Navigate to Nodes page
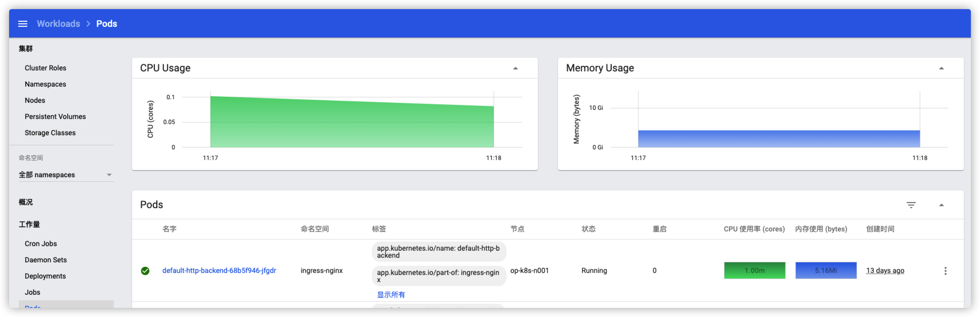 [35, 101]
